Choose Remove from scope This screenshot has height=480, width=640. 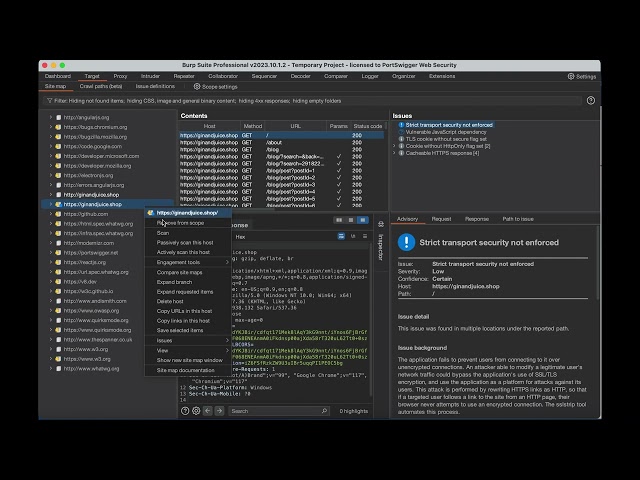(x=188, y=223)
